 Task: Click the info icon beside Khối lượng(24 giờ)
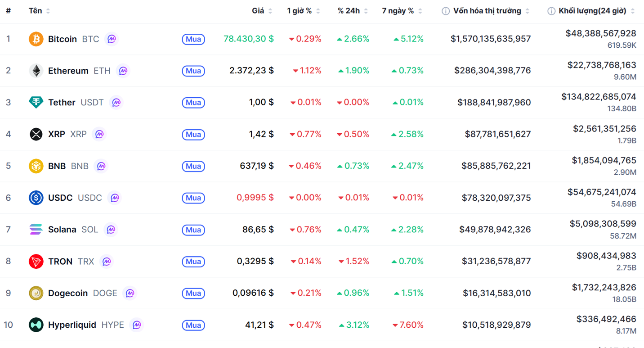click(x=551, y=11)
